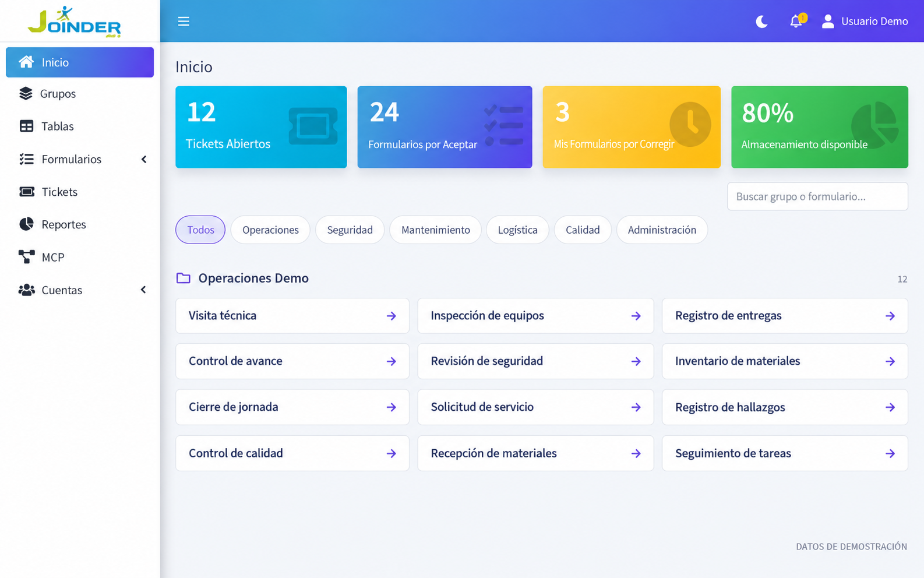Open Mis Formularios por Corregir card
Image resolution: width=924 pixels, height=578 pixels.
pos(632,127)
